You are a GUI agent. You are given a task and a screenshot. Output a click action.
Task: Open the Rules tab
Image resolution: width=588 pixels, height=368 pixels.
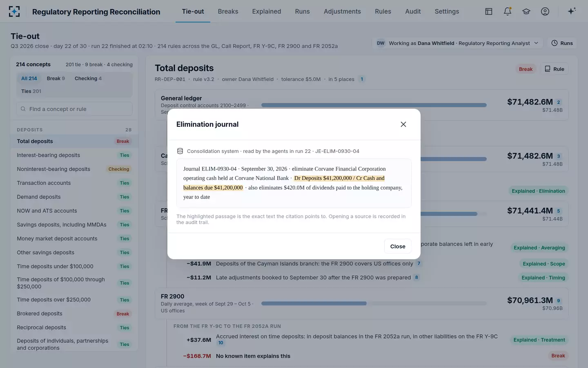click(383, 11)
